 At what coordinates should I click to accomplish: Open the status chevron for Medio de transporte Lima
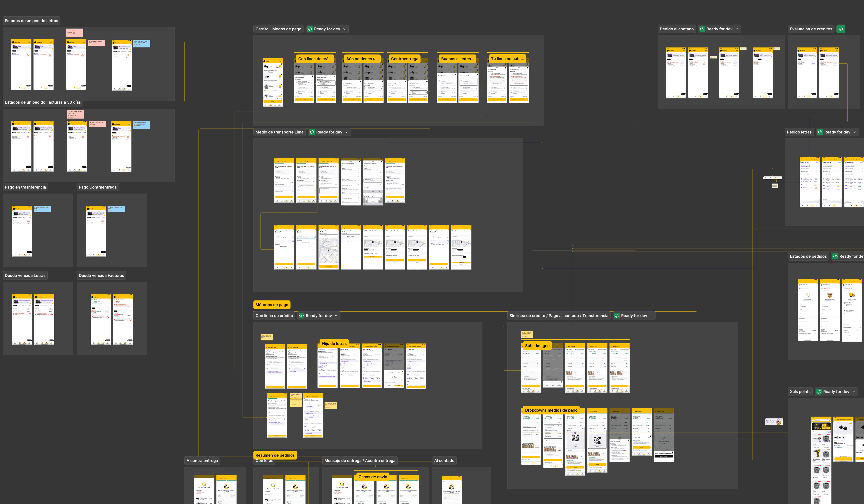pyautogui.click(x=346, y=132)
